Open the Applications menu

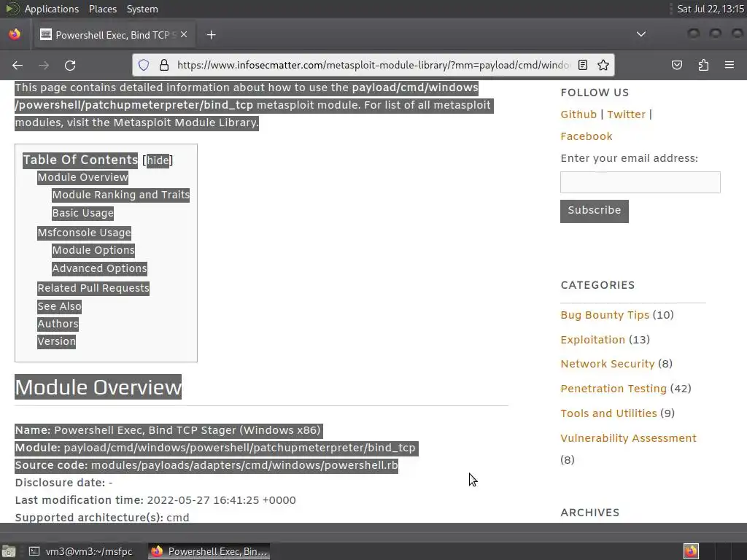pyautogui.click(x=52, y=9)
